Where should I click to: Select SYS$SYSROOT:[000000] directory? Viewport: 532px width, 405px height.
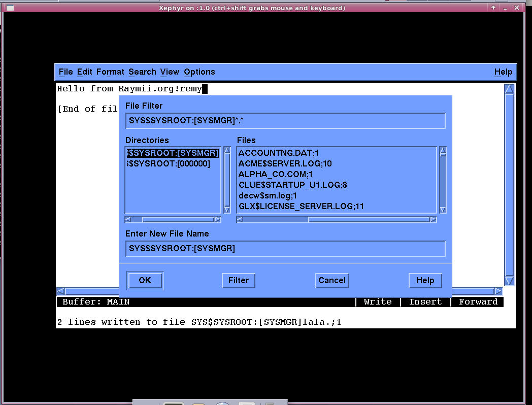tap(169, 164)
